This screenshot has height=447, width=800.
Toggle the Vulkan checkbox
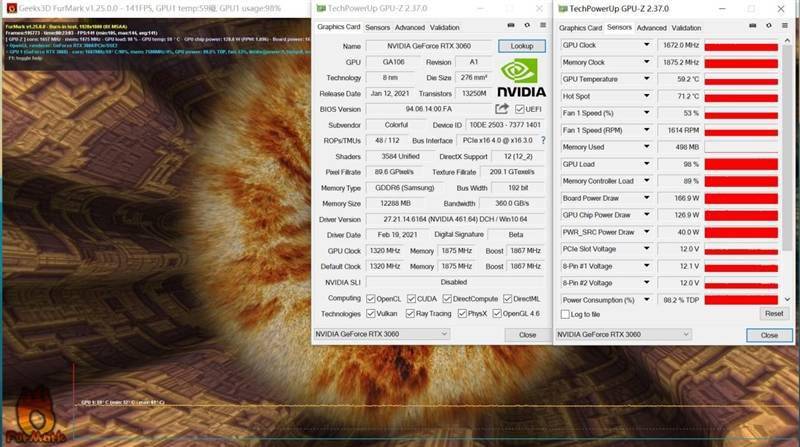371,313
